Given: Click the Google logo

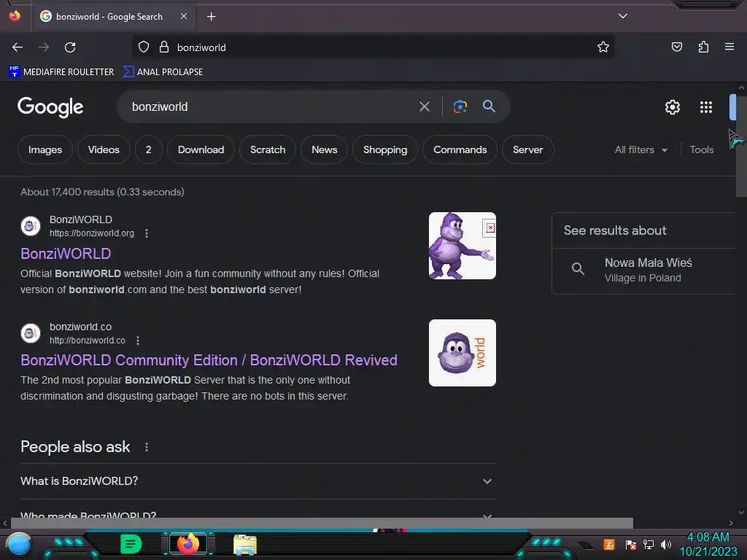Looking at the screenshot, I should point(50,107).
